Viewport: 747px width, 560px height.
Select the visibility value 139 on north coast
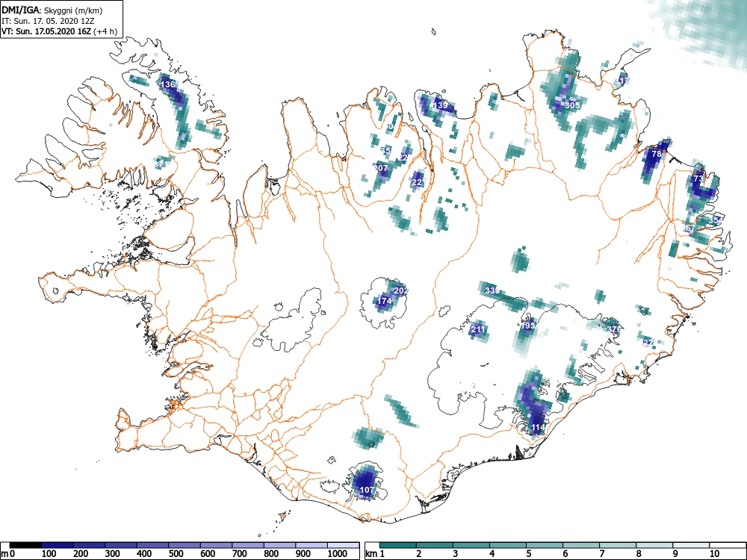441,105
